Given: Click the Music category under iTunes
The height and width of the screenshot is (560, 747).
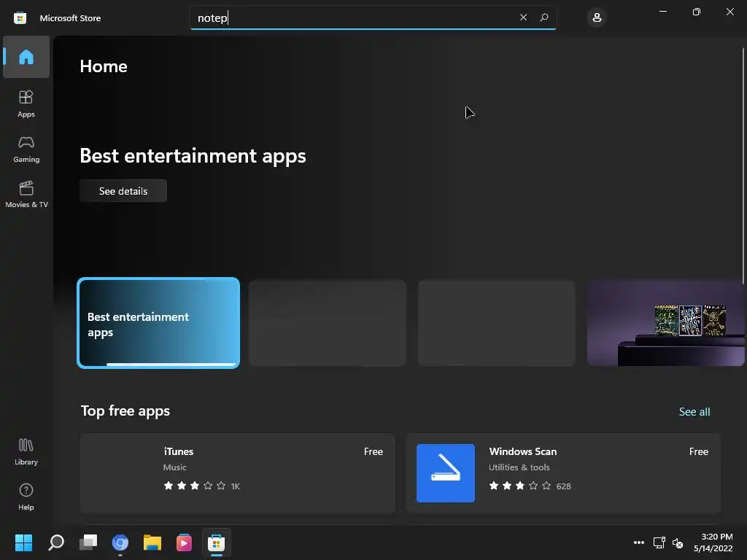Looking at the screenshot, I should point(175,467).
